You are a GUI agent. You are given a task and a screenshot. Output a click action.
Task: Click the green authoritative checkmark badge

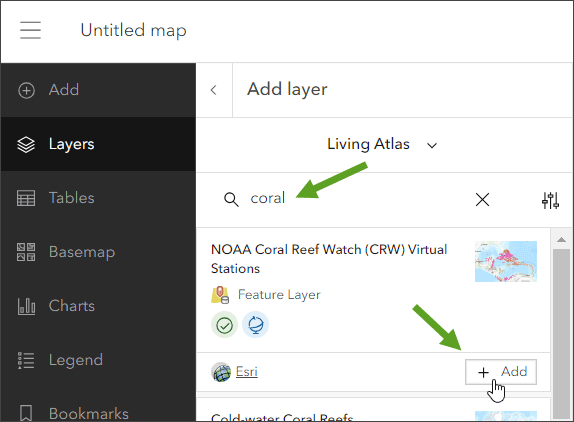coord(224,325)
